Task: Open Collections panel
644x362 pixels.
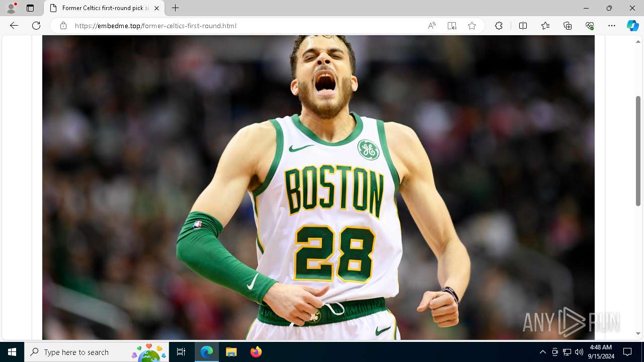Action: point(568,26)
